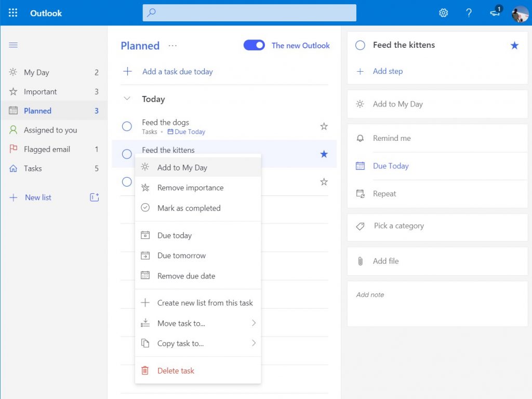The image size is (532, 399).
Task: Complete Feed the dogs task circle
Action: pos(127,126)
